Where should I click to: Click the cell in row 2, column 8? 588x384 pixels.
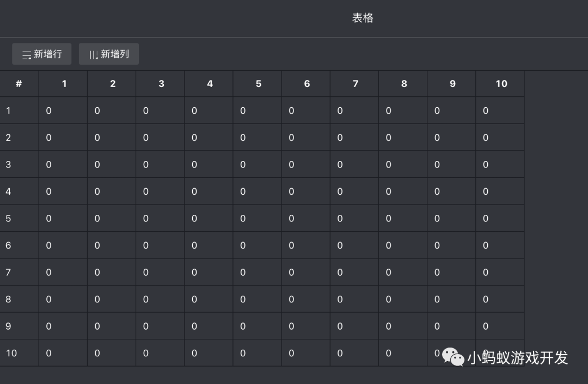403,138
